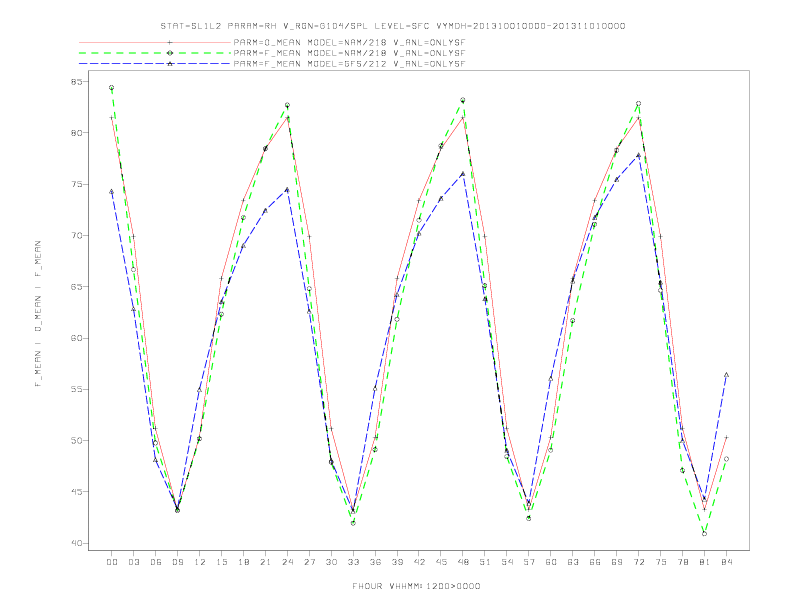Select the red solid O_MEAN legend line sample
The height and width of the screenshot is (612, 792).
coord(155,43)
